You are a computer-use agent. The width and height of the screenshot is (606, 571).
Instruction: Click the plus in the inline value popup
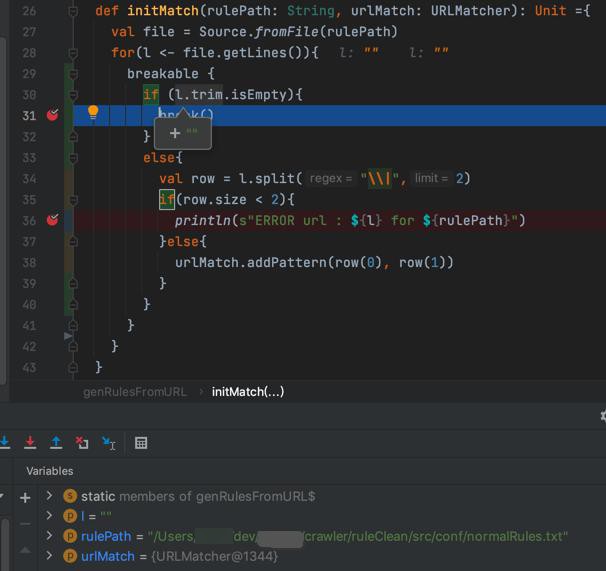coord(175,133)
